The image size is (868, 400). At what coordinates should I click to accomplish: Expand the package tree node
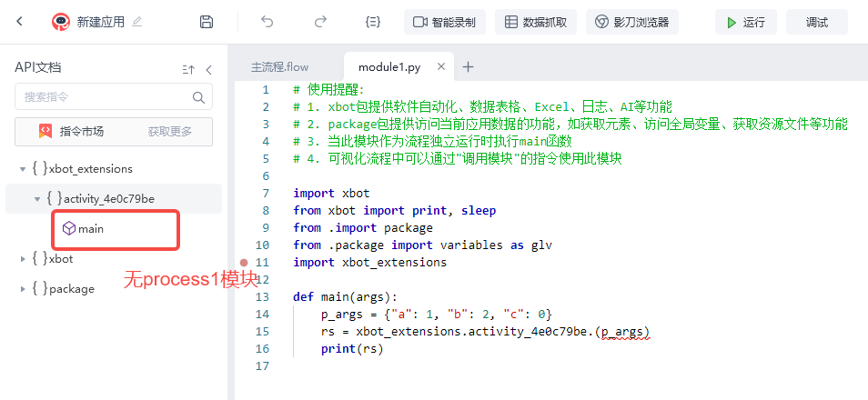point(23,289)
